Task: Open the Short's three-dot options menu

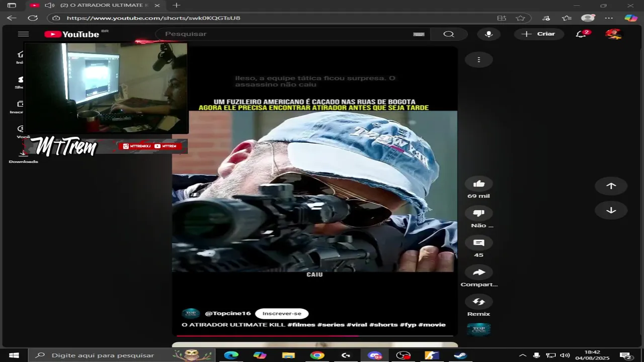Action: 478,59
